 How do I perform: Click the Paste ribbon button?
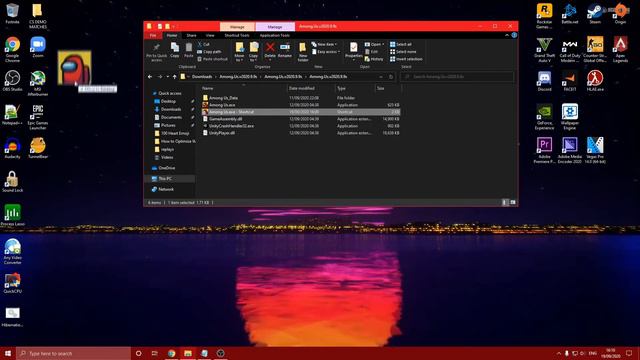pyautogui.click(x=189, y=50)
